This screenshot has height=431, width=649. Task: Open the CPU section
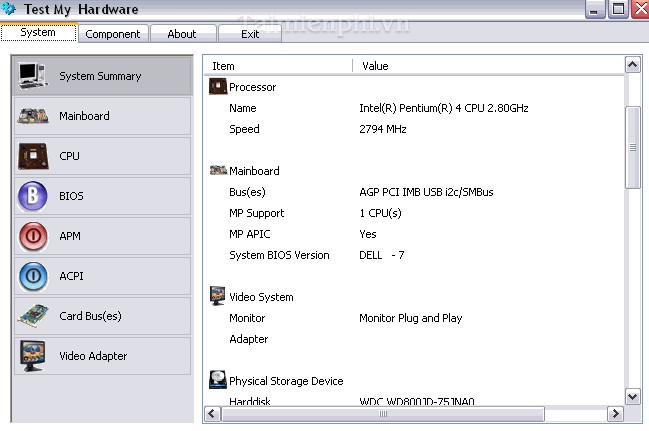coord(103,156)
